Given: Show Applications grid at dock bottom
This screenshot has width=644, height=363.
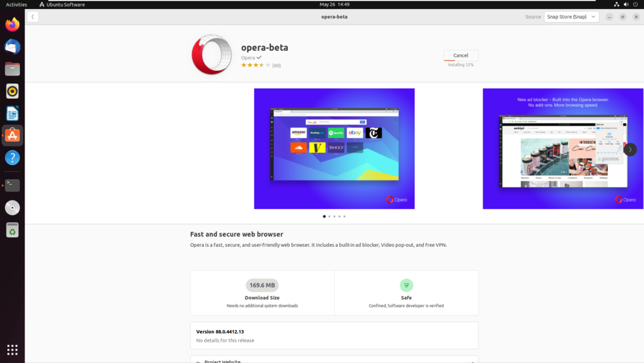Looking at the screenshot, I should click(x=12, y=350).
